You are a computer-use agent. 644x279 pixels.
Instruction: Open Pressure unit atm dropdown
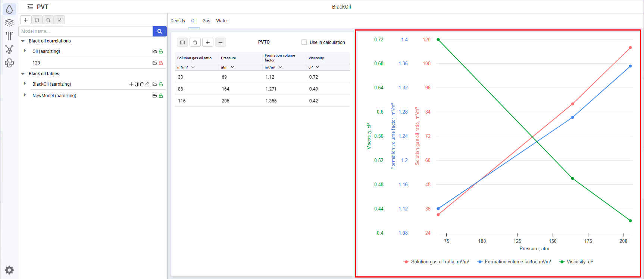click(232, 67)
